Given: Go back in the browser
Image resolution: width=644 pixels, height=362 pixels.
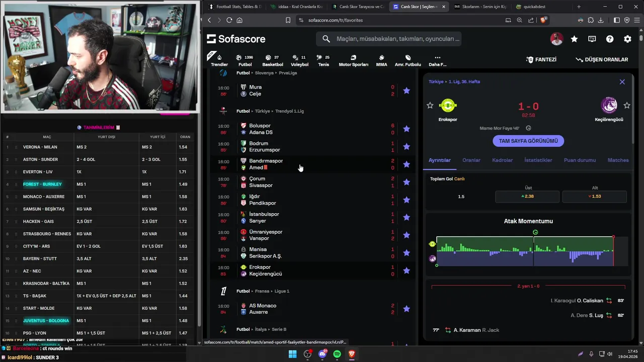Looking at the screenshot, I should (210, 20).
